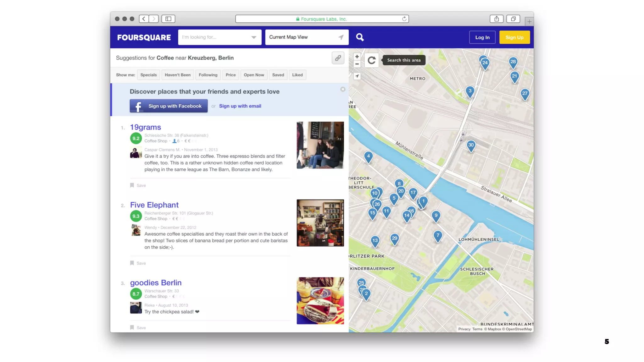Click the map locate-me arrow button

tap(357, 76)
